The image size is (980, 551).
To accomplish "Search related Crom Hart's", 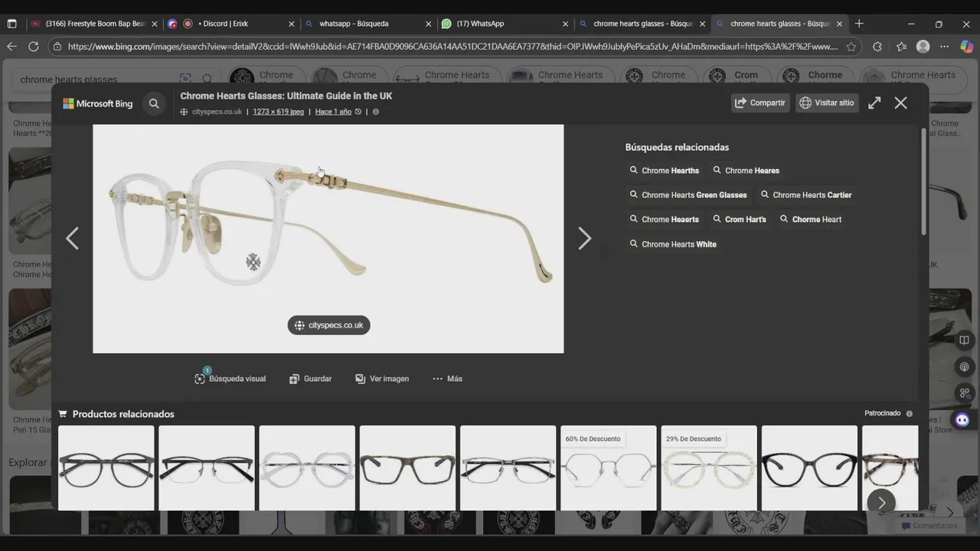I will [x=739, y=220].
